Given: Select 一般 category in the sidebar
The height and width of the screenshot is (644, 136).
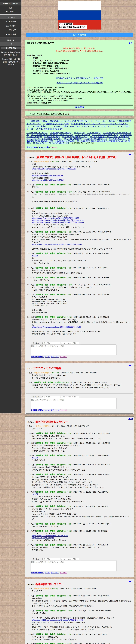Looking at the screenshot, I should tap(11, 44).
